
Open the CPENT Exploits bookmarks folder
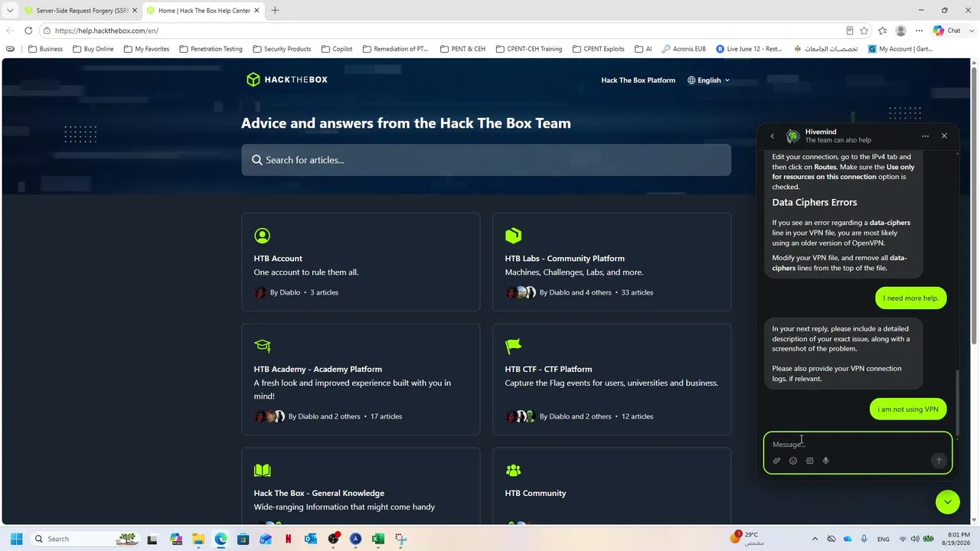[x=598, y=49]
